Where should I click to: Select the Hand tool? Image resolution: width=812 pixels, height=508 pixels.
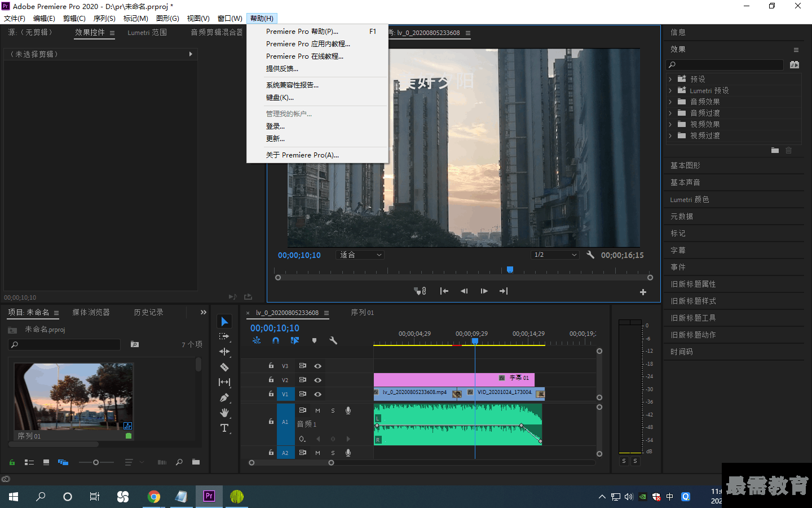point(224,413)
